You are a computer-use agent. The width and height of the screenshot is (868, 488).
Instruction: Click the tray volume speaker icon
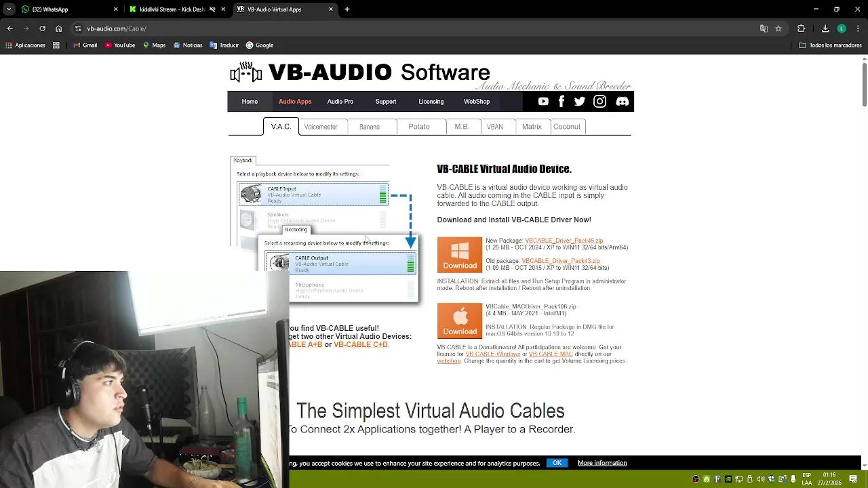pyautogui.click(x=760, y=479)
